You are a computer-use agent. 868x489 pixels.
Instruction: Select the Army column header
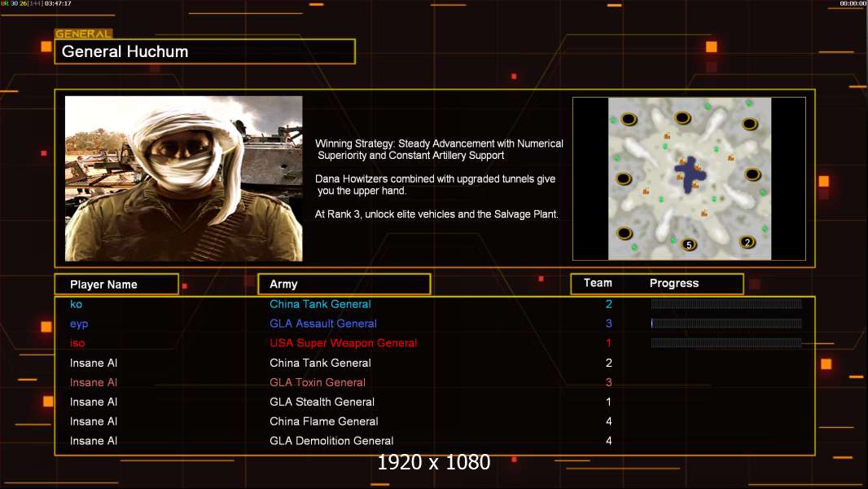tap(344, 284)
